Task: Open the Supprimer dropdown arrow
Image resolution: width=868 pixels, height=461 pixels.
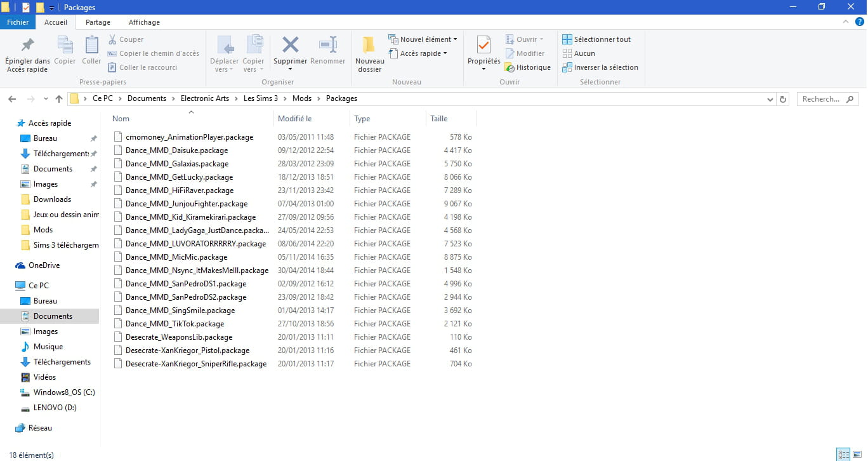Action: pos(290,69)
